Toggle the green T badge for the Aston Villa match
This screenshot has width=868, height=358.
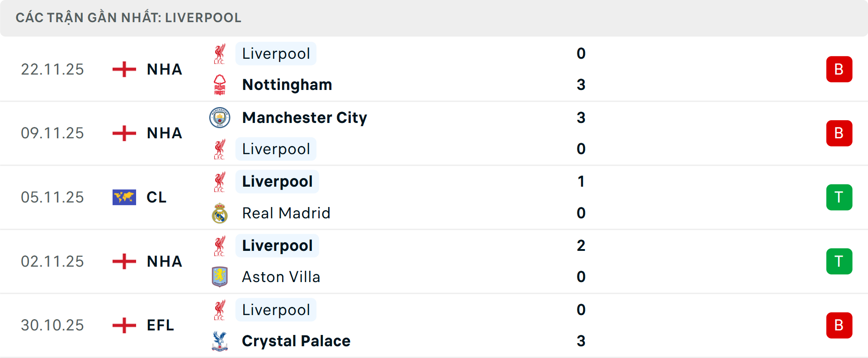(x=839, y=261)
